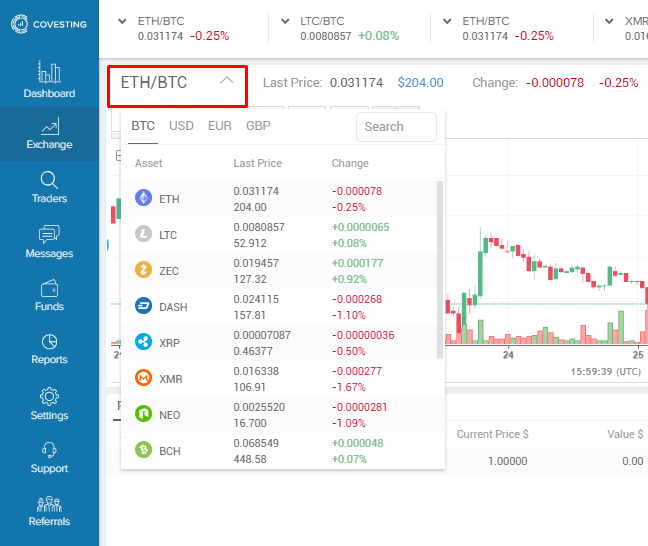Select ETH last price 0.031174
Viewport: 648px width, 546px height.
(256, 191)
